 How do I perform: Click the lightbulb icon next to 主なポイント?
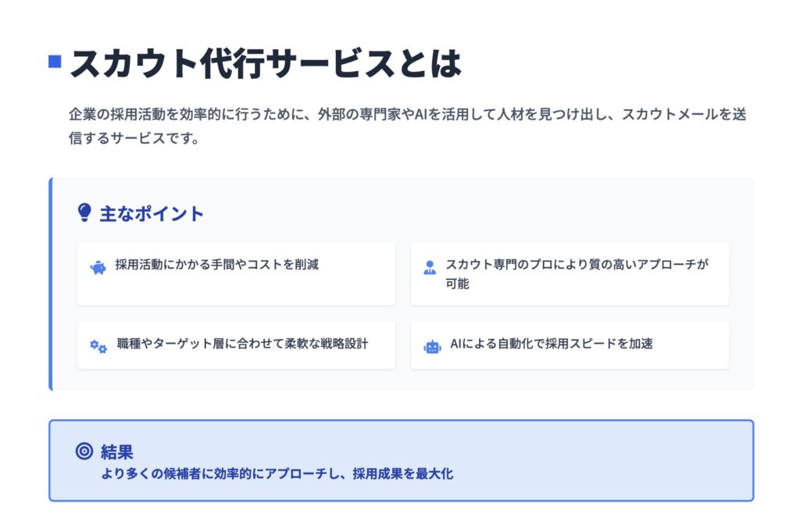tap(84, 212)
